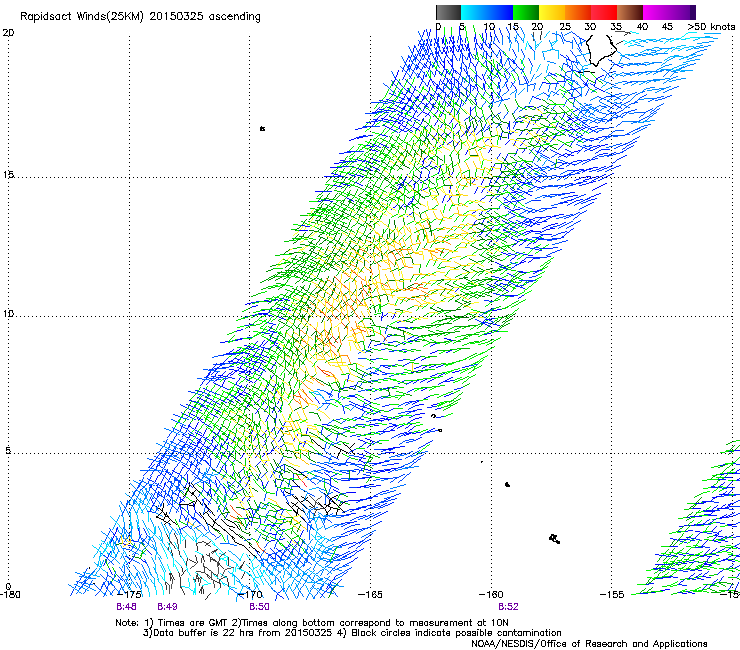Screen dimensions: 740x650
Task: Click the latitude label '10' on left axis
Action: pos(8,313)
